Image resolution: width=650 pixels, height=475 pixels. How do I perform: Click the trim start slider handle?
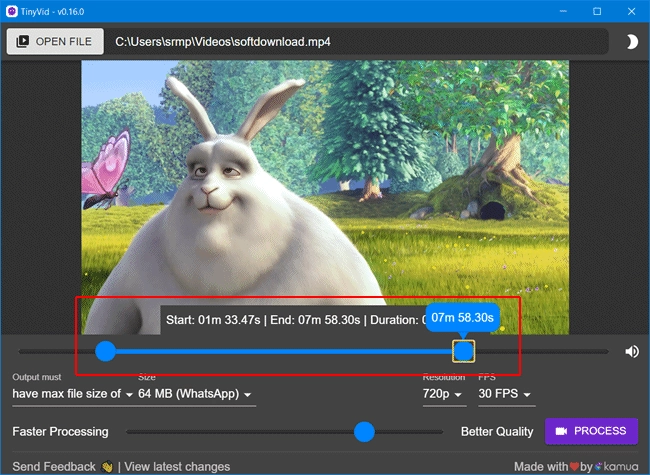[105, 351]
